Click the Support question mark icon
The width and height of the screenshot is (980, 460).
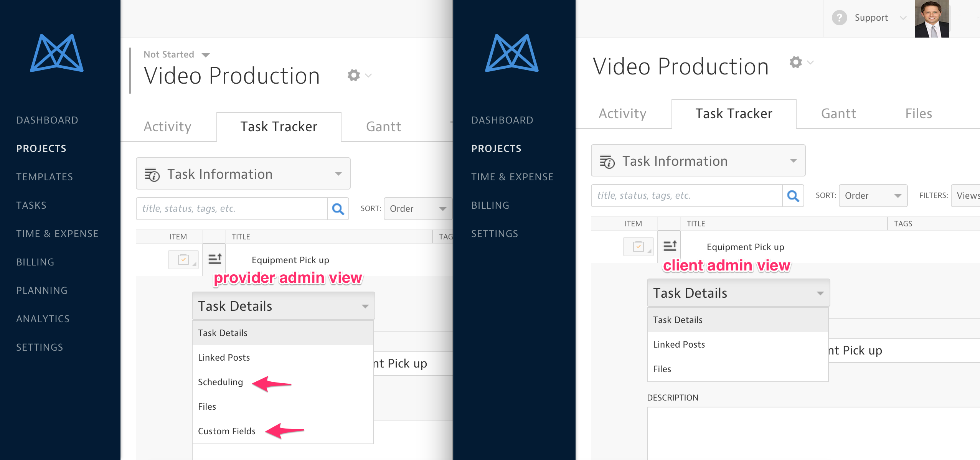point(839,18)
